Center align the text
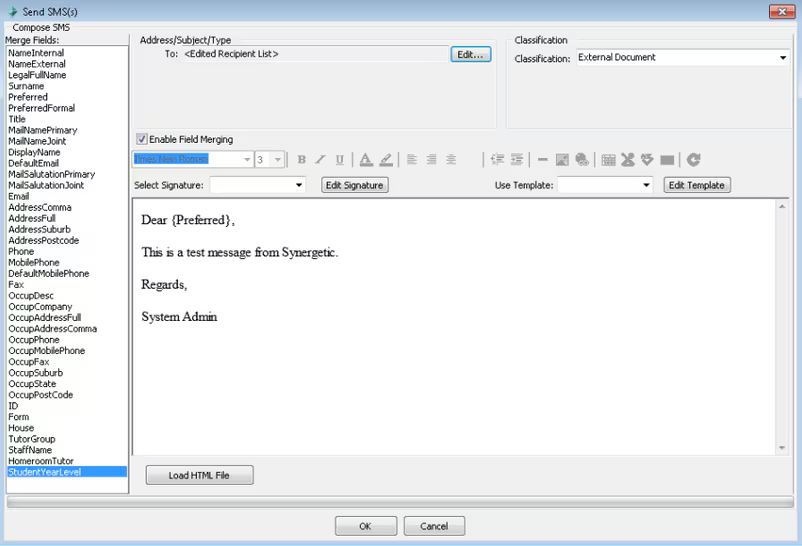This screenshot has height=546, width=802. coord(451,160)
